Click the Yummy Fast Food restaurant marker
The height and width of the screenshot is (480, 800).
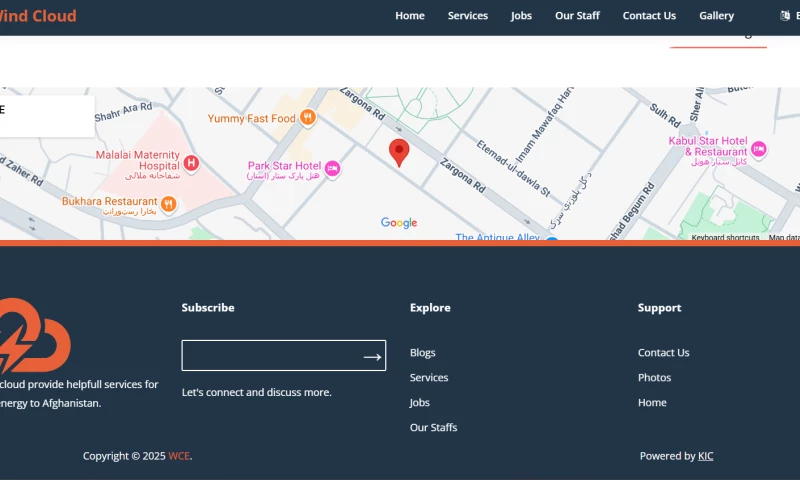(308, 118)
